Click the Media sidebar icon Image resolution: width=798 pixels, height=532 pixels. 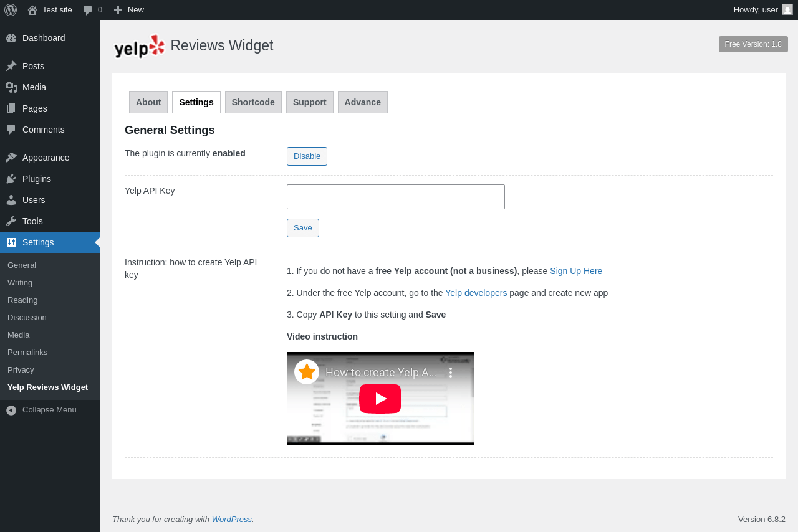(11, 87)
